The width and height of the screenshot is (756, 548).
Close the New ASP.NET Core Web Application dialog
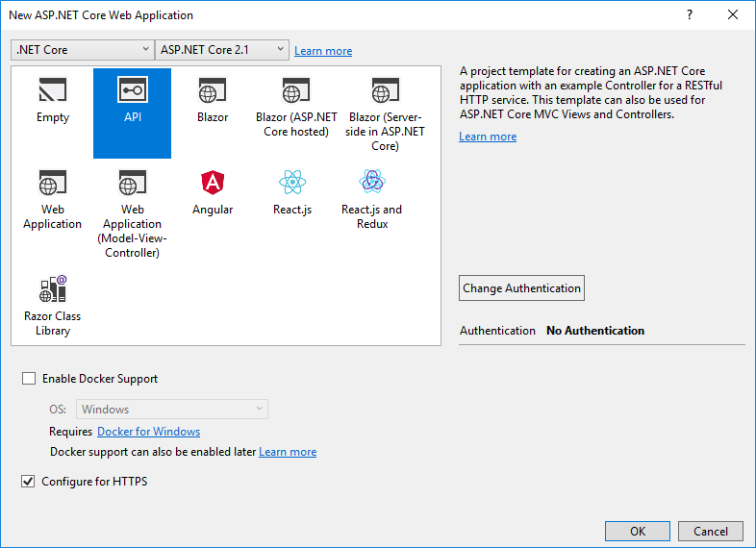tap(733, 15)
